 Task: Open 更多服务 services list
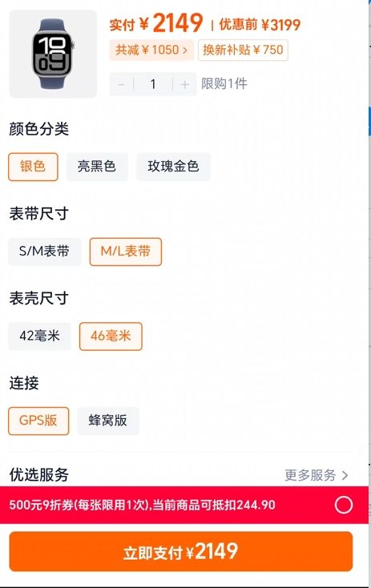310,475
